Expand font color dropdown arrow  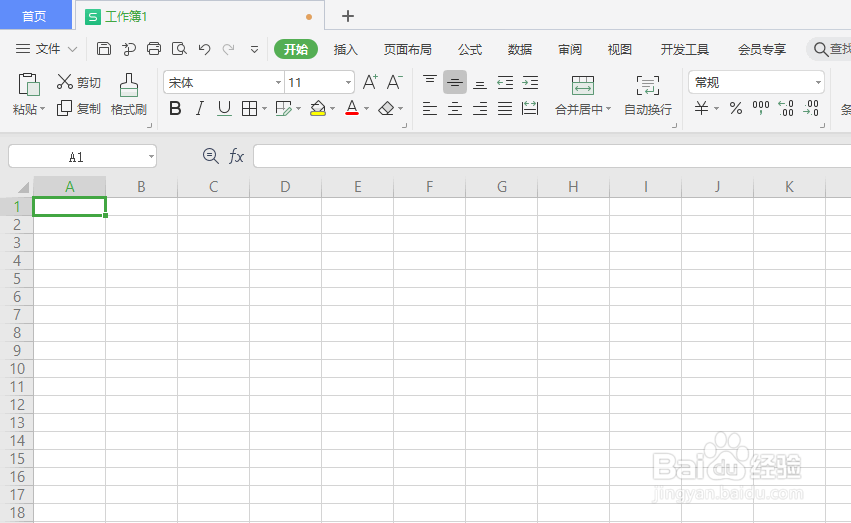pos(366,109)
